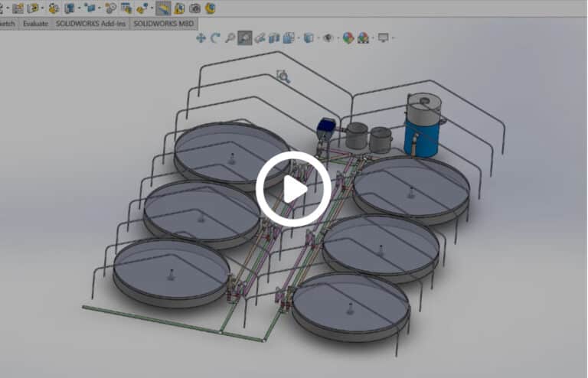588x378 pixels.
Task: Open the SOLIDWORKS MBD tab
Action: pyautogui.click(x=165, y=24)
